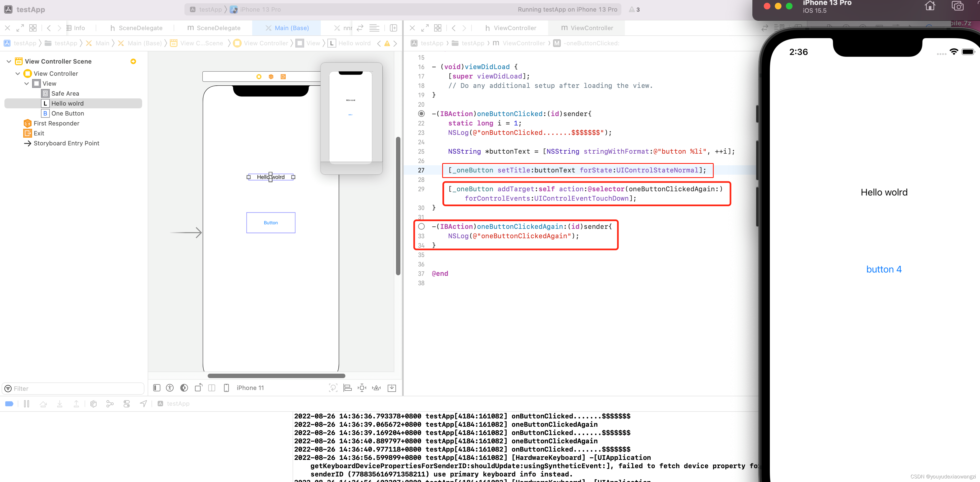Collapse the View Controller tree node
Screen dimensions: 980x482
pyautogui.click(x=17, y=73)
